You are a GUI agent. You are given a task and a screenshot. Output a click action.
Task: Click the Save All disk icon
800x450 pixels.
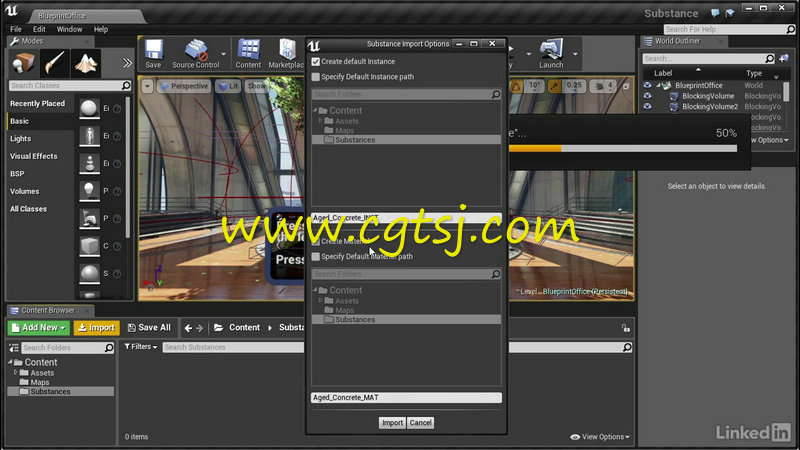[132, 328]
